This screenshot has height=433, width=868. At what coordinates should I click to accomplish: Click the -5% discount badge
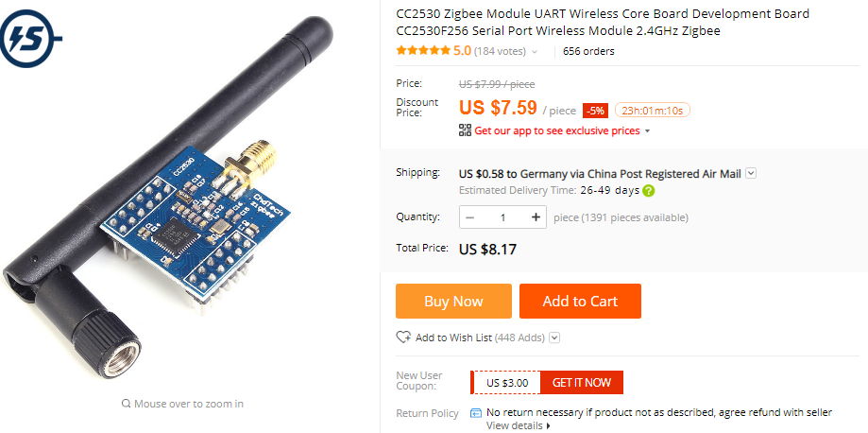click(595, 111)
